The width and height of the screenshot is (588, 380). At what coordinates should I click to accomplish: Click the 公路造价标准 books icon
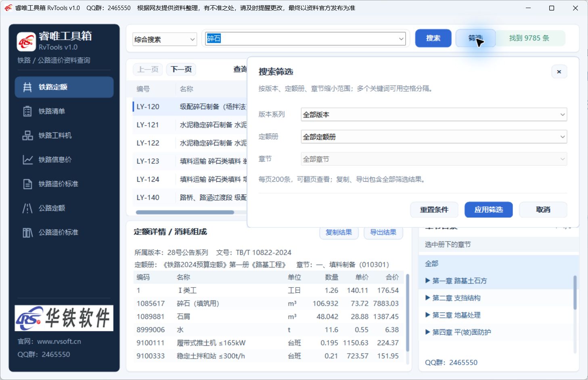[x=27, y=233]
